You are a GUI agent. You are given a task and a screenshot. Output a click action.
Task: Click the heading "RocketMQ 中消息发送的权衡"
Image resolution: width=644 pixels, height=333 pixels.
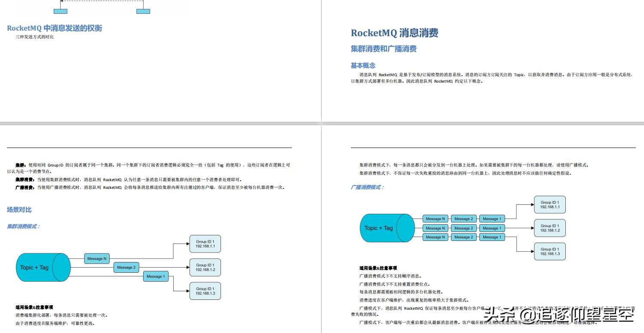tap(55, 28)
